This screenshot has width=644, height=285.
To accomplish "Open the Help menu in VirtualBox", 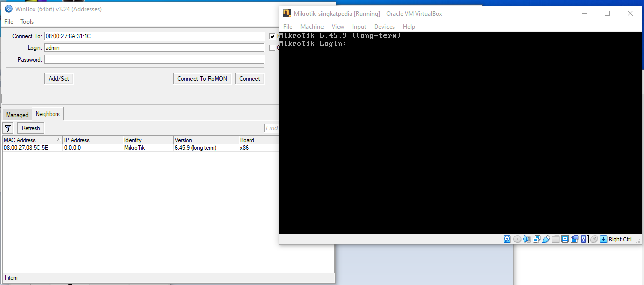I will 409,27.
